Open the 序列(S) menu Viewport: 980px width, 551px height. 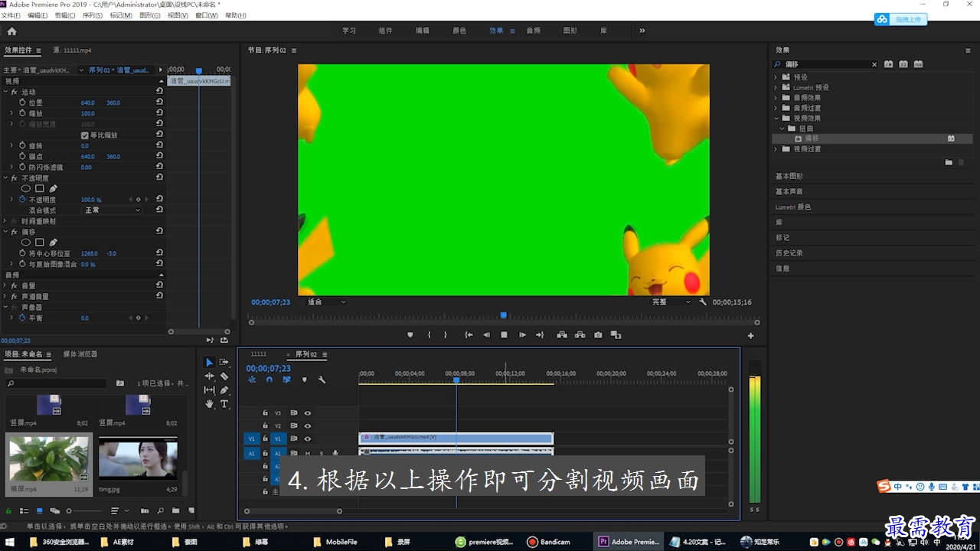tap(93, 15)
